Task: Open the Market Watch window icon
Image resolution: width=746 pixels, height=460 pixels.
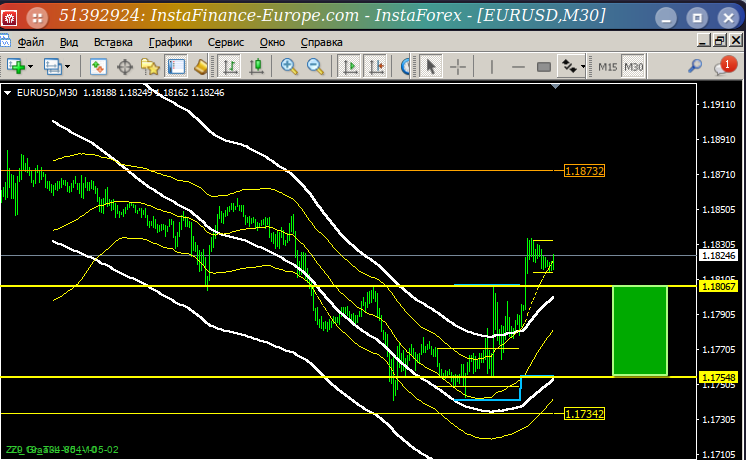Action: tap(98, 66)
